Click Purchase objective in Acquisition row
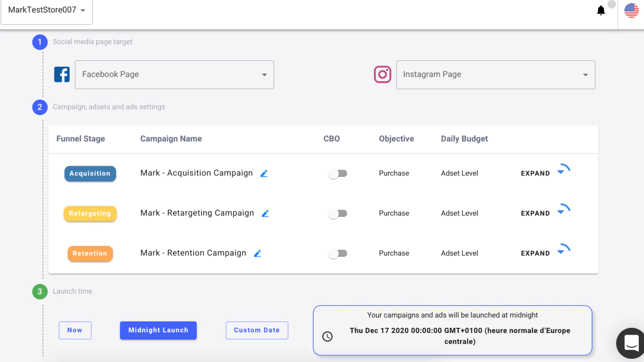The height and width of the screenshot is (362, 644). click(394, 173)
